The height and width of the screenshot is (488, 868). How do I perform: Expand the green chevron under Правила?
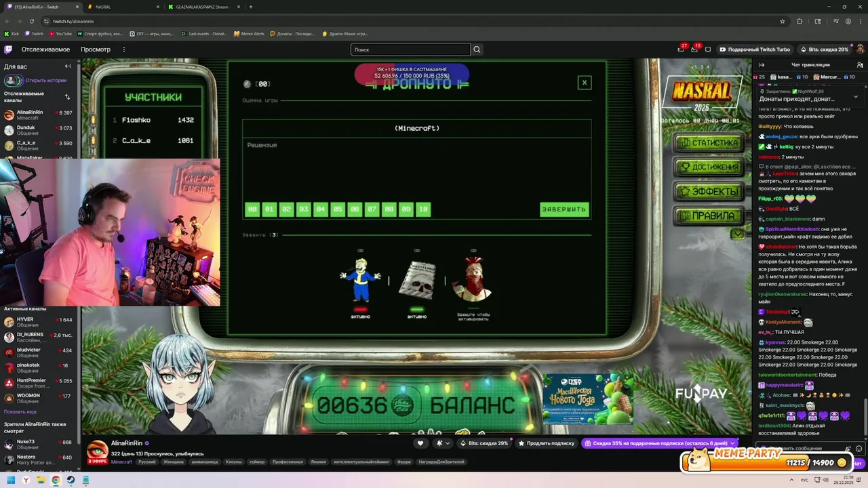point(737,234)
